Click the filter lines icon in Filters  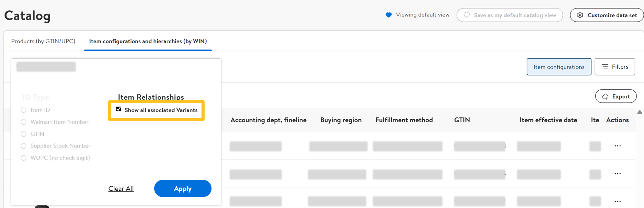pos(605,67)
